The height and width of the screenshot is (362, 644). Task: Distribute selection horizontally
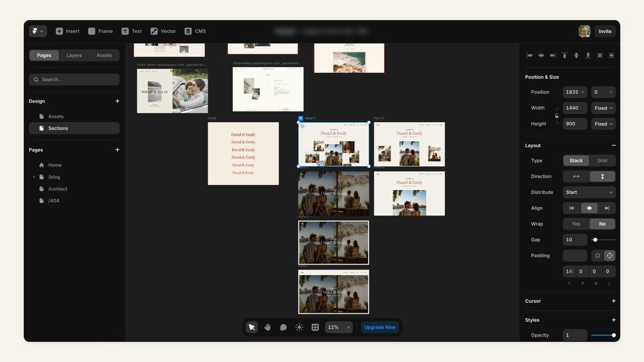coord(600,55)
